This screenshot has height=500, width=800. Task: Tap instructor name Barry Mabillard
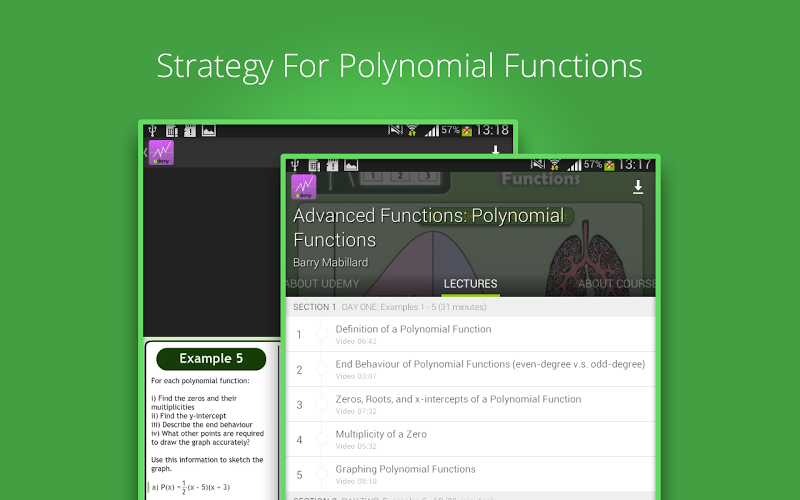point(331,262)
